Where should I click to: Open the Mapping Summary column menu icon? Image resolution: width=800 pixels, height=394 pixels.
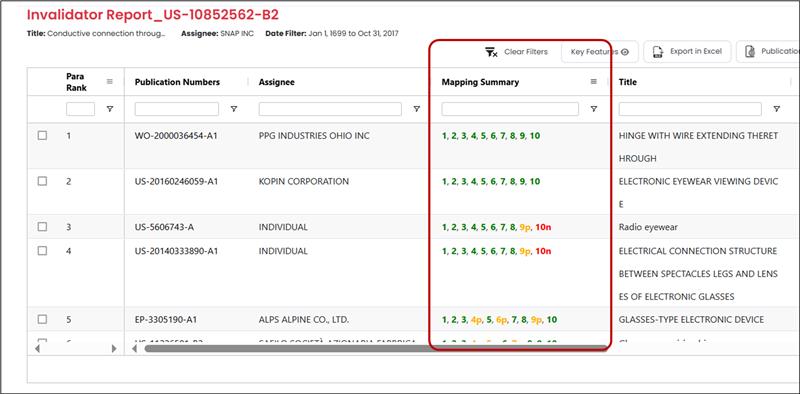593,81
